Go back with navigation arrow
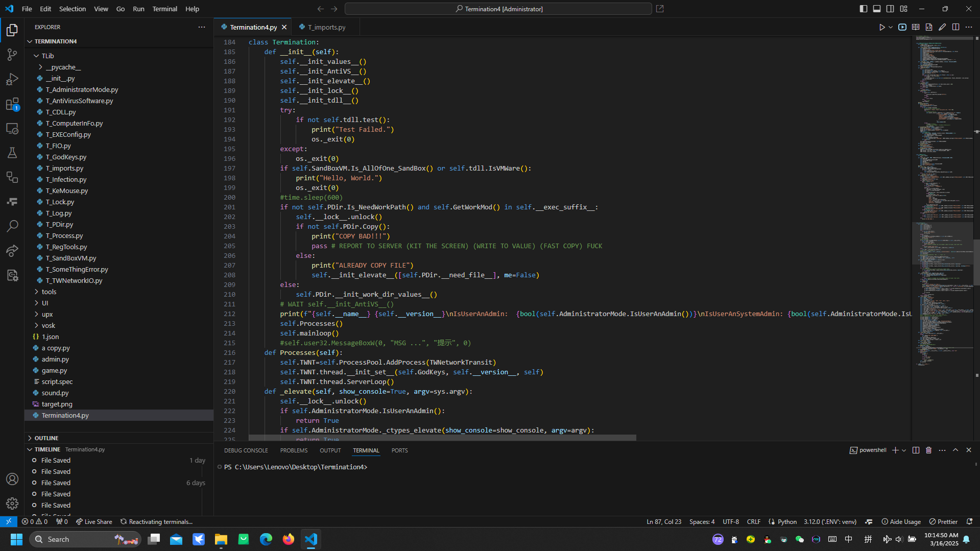Screen dimensions: 980x551 click(x=321, y=9)
